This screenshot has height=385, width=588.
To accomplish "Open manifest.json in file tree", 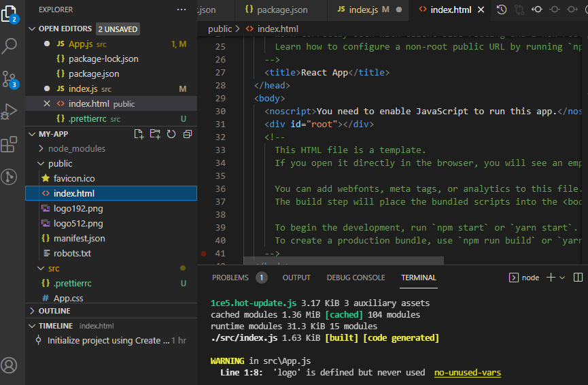I will click(111, 238).
